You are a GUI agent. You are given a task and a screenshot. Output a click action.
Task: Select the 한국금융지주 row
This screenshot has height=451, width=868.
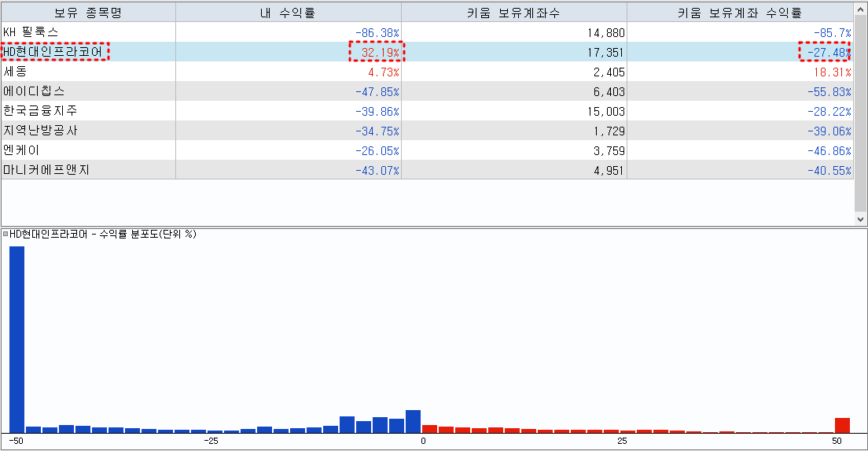point(427,111)
